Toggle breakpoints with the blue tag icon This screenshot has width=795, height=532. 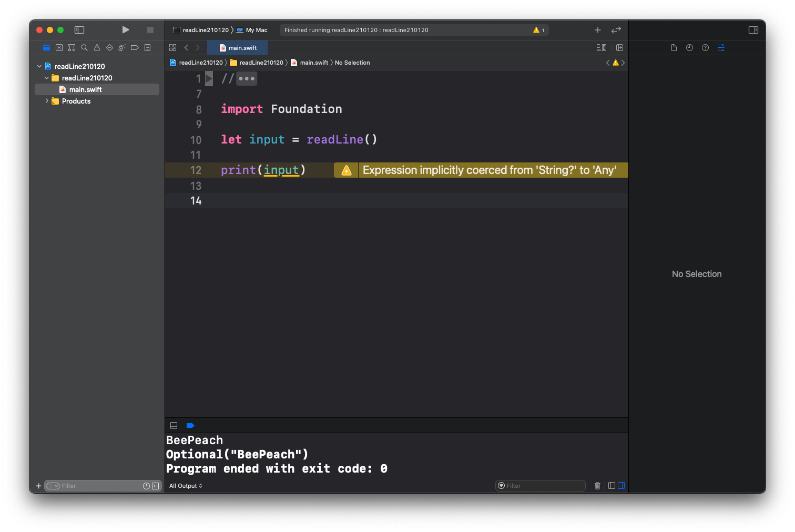pyautogui.click(x=190, y=426)
